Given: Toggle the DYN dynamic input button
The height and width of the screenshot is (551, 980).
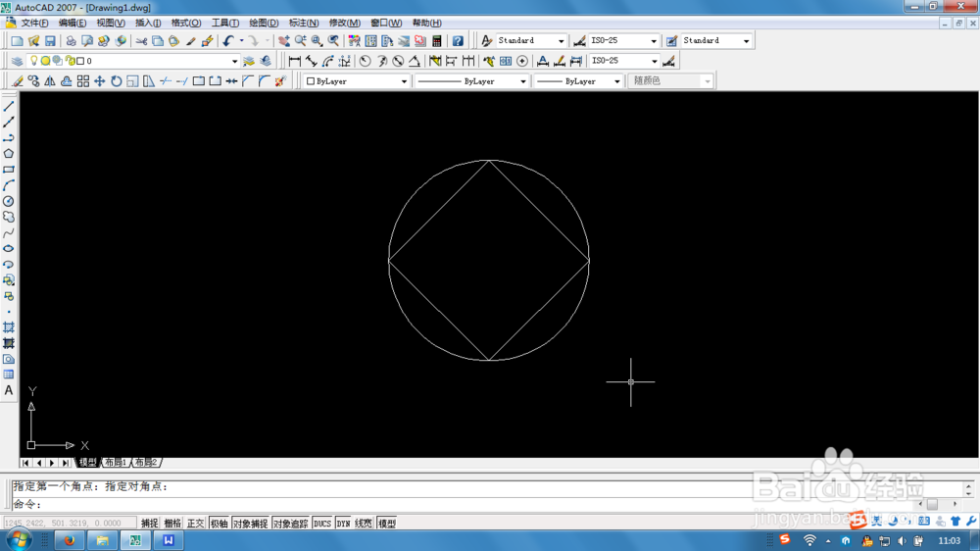Looking at the screenshot, I should coord(344,524).
